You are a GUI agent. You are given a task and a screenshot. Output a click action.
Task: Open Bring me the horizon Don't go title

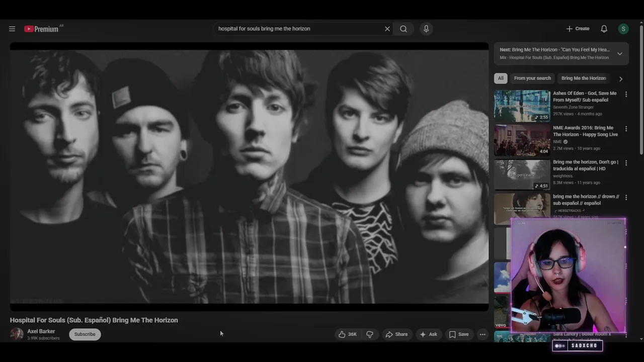tap(586, 165)
